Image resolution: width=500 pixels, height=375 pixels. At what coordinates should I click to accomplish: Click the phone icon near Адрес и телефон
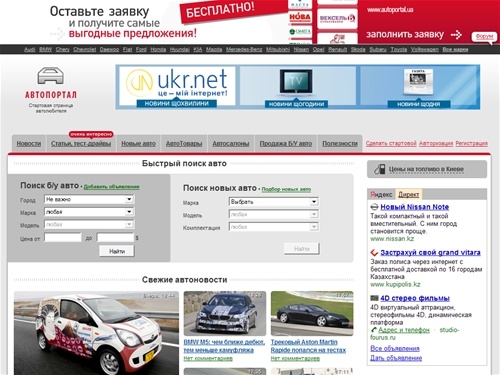point(374,330)
